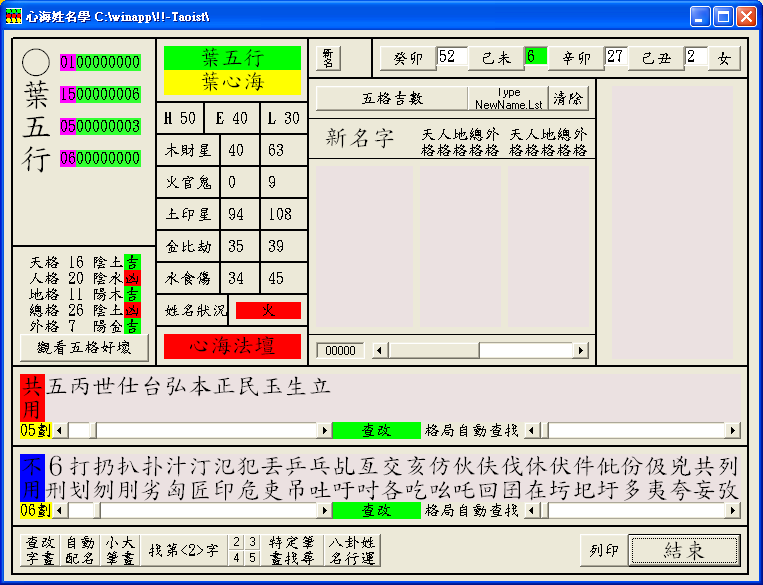Viewport: 763px width, 585px height.
Task: Click right arrow of new-name list scrollbar
Action: (x=580, y=350)
